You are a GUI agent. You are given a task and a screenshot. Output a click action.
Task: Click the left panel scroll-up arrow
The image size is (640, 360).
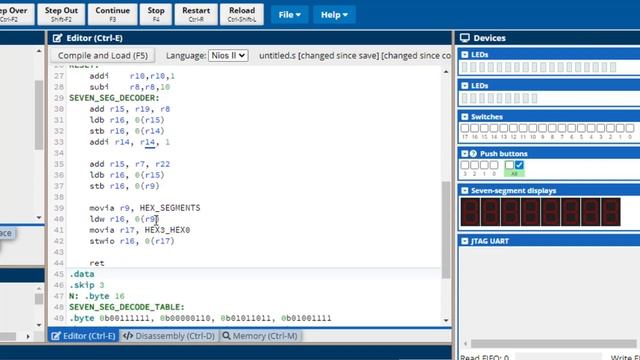[39, 51]
